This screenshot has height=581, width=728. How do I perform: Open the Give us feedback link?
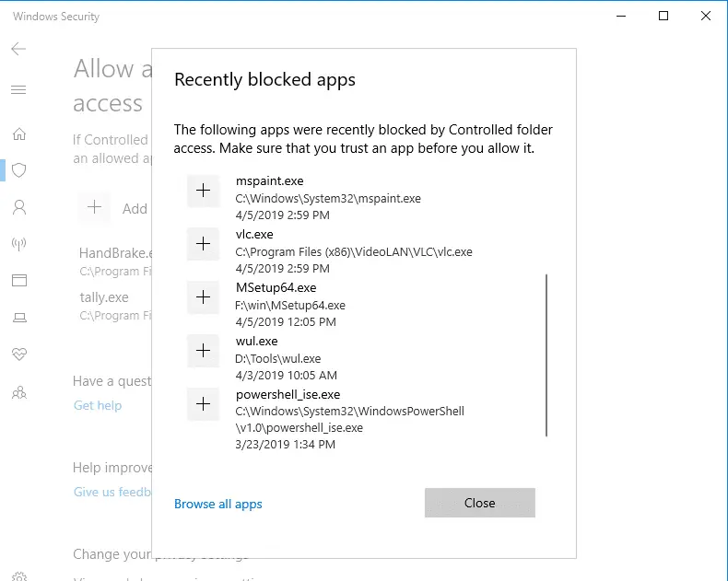(112, 492)
